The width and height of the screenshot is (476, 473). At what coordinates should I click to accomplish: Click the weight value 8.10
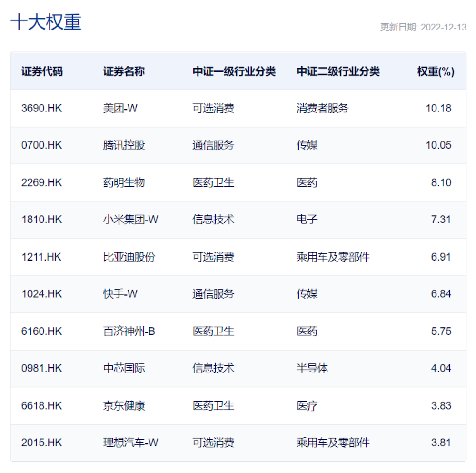pos(441,182)
